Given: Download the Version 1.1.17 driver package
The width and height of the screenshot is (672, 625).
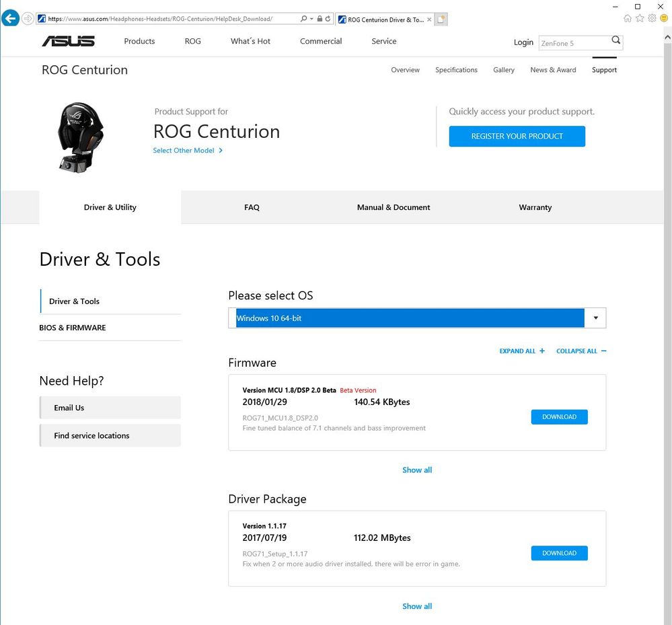Looking at the screenshot, I should tap(559, 553).
